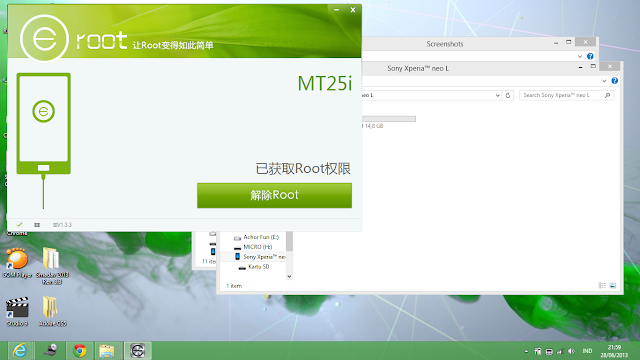Open GOM Player desktop shortcut
640x360 pixels.
(x=17, y=263)
